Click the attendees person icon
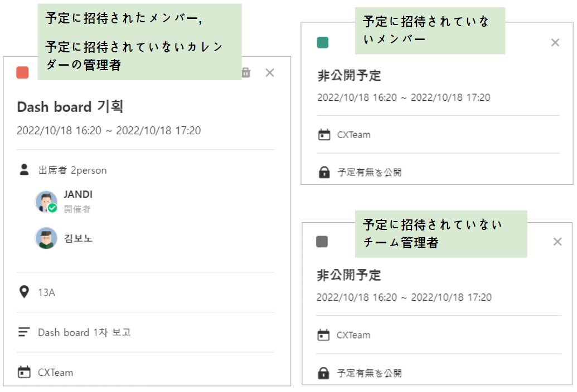The height and width of the screenshot is (392, 577). click(x=24, y=170)
